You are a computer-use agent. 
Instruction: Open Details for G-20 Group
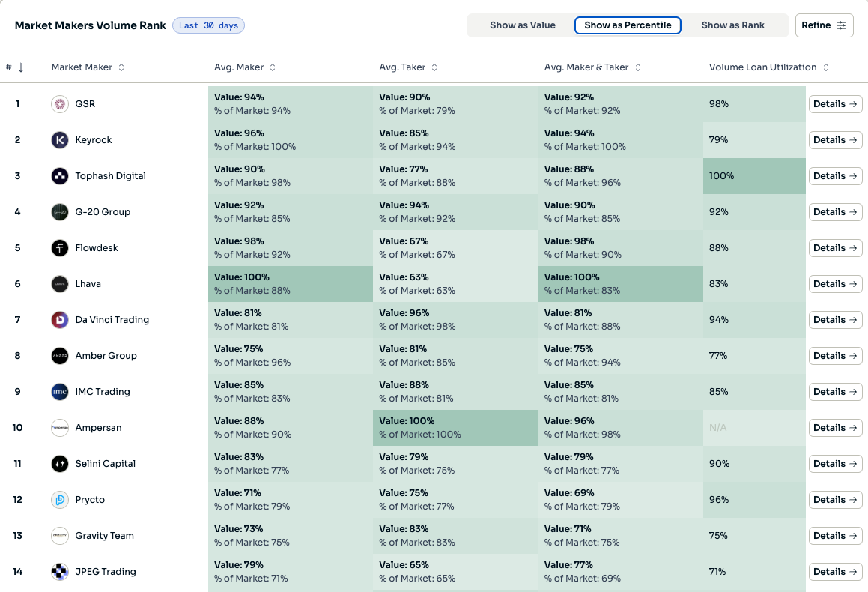(835, 212)
